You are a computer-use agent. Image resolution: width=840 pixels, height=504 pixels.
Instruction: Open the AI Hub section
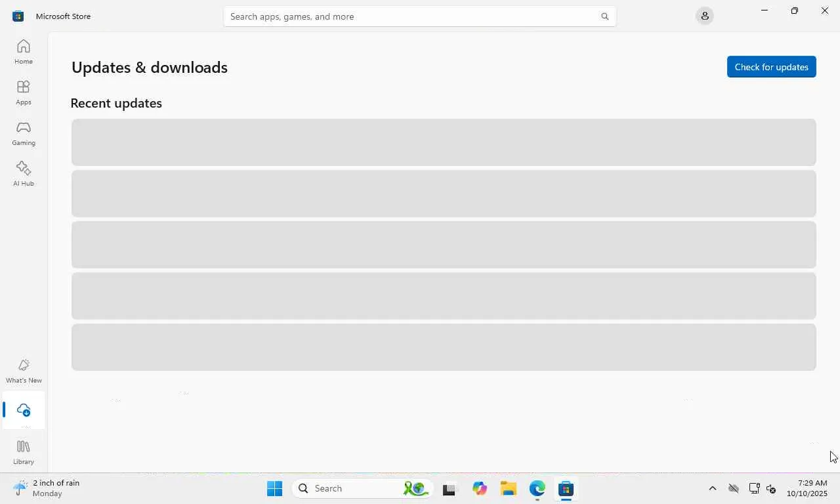pos(24,174)
